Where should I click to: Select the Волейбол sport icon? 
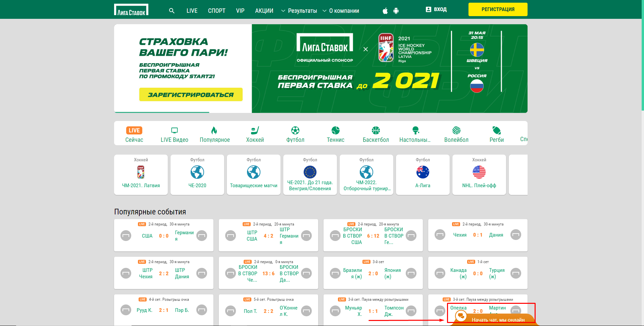(x=456, y=134)
